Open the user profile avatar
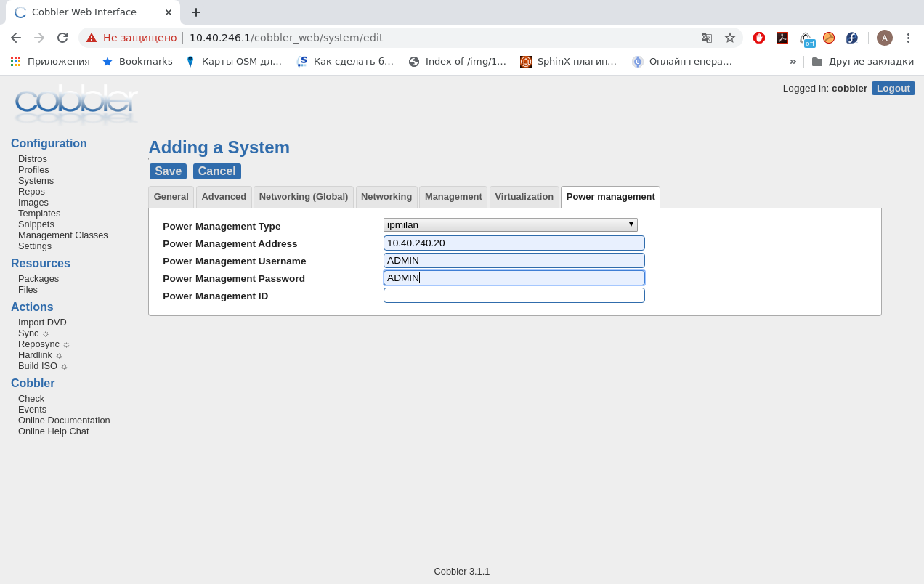 tap(884, 38)
